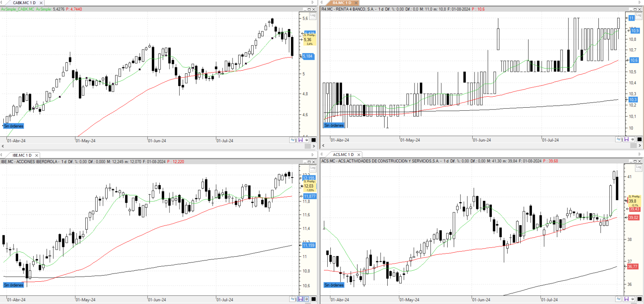This screenshot has width=644, height=304.
Task: Pin the CABK.MC chart toolbar
Action: (307, 140)
